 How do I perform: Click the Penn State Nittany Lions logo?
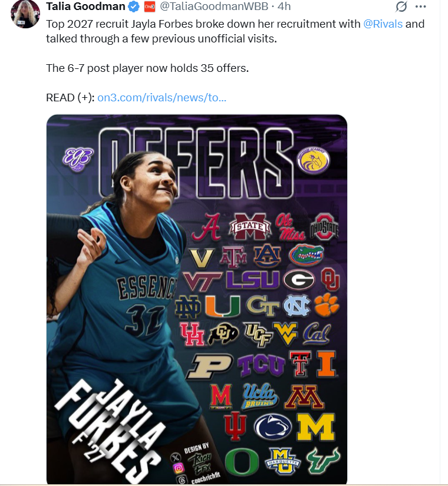pos(273,427)
